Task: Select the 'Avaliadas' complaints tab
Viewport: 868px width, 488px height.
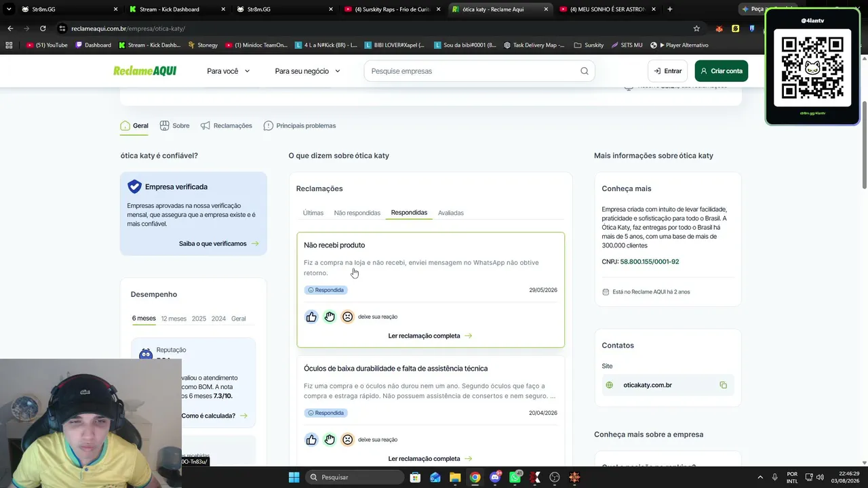Action: pos(451,213)
